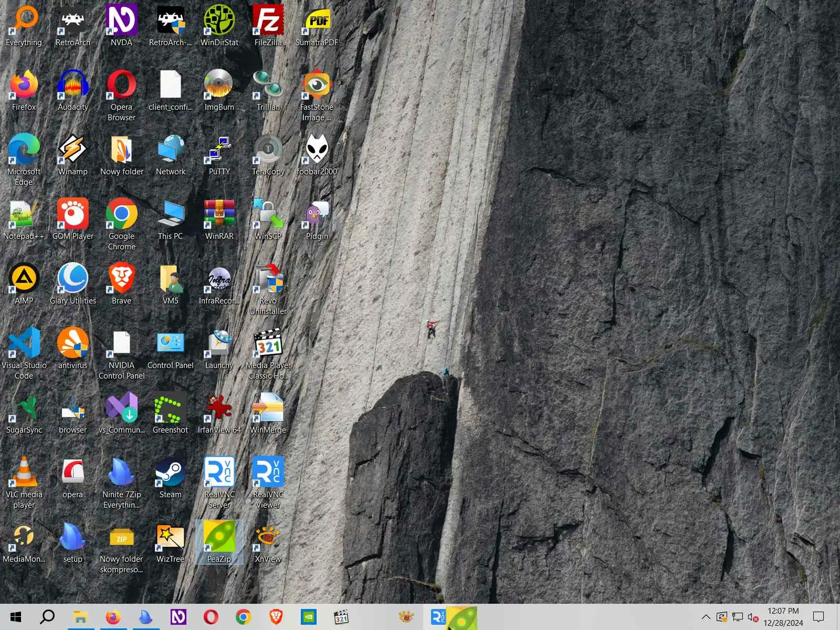Click the NVIDIA icon on the taskbar
The height and width of the screenshot is (630, 840).
click(309, 617)
